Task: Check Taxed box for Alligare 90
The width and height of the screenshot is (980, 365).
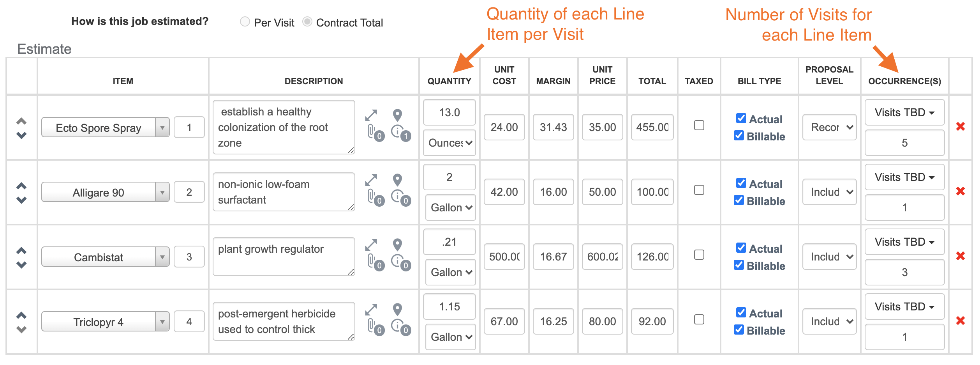Action: click(699, 190)
